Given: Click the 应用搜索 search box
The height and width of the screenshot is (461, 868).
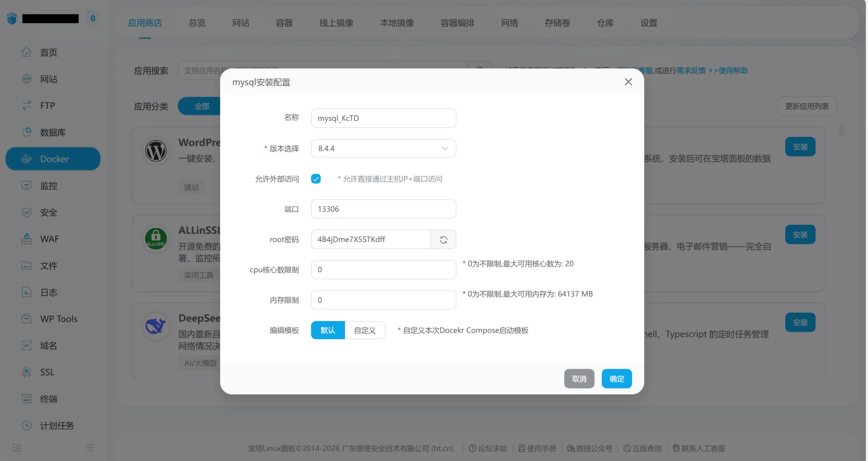Looking at the screenshot, I should point(322,71).
